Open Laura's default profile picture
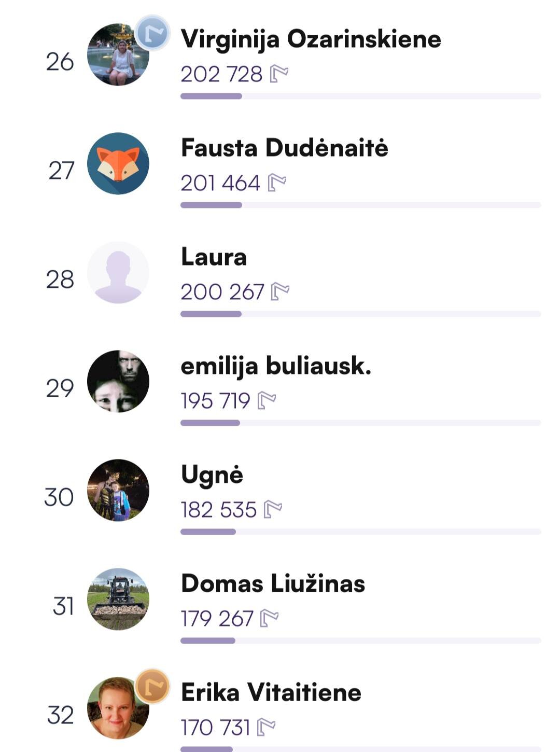Screen dimensions: 560x752 pos(118,273)
